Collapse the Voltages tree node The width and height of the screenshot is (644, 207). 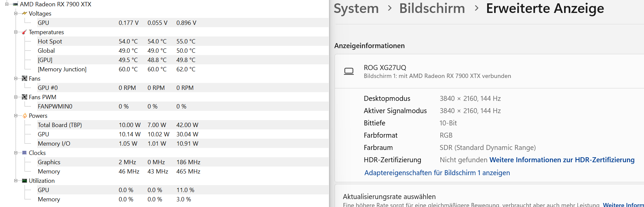tap(16, 14)
